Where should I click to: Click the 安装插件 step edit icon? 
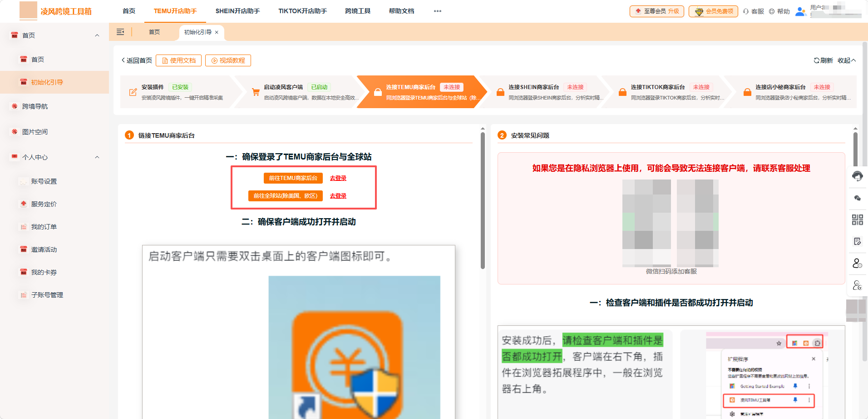coord(133,92)
